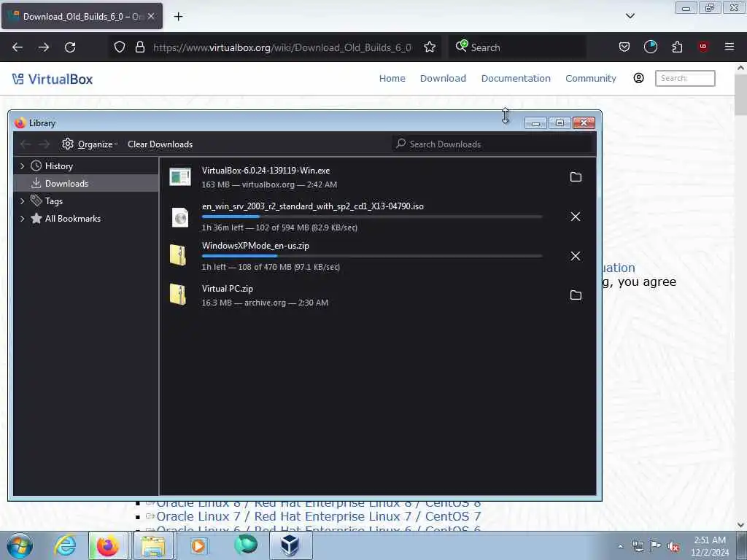Expand the Tags tree node

click(22, 201)
